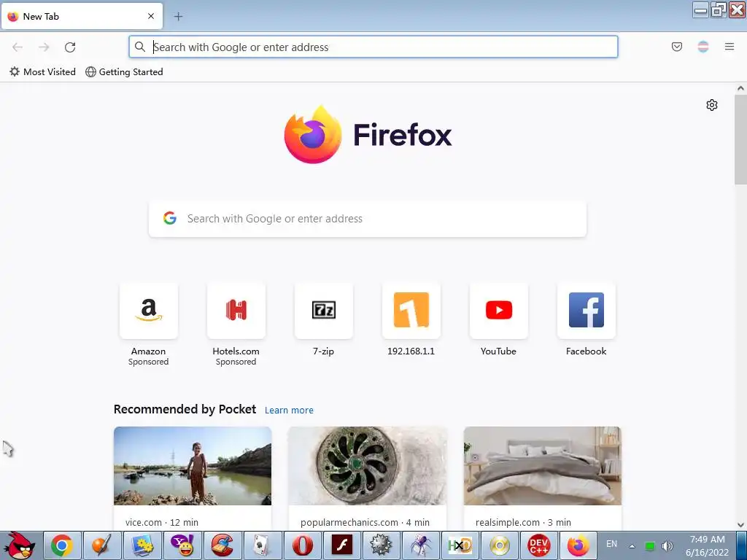Open the Firefox account avatar icon

(x=703, y=47)
